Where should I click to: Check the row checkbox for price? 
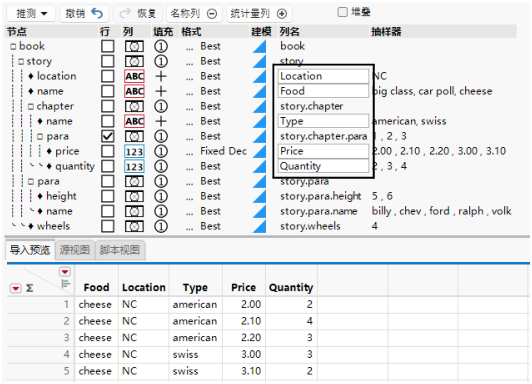(x=108, y=151)
